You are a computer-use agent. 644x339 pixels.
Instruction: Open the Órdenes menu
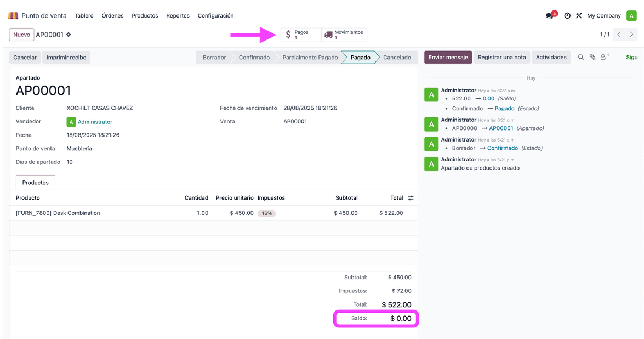tap(112, 15)
